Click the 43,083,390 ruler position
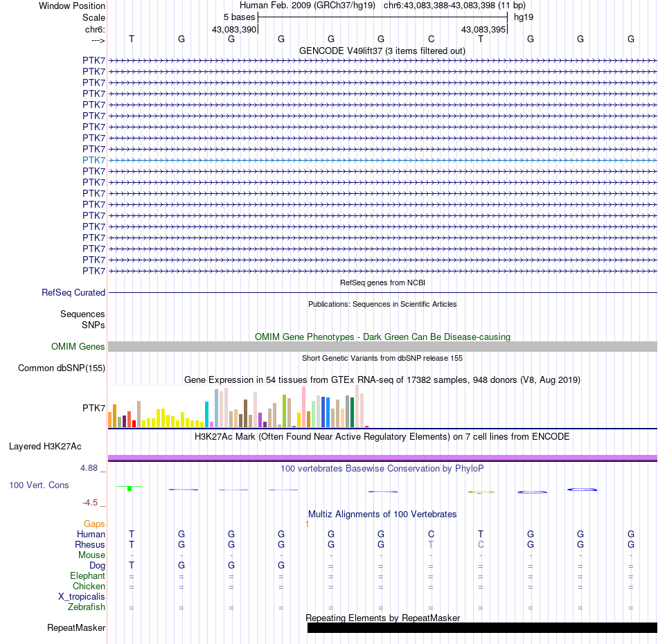 pos(233,29)
